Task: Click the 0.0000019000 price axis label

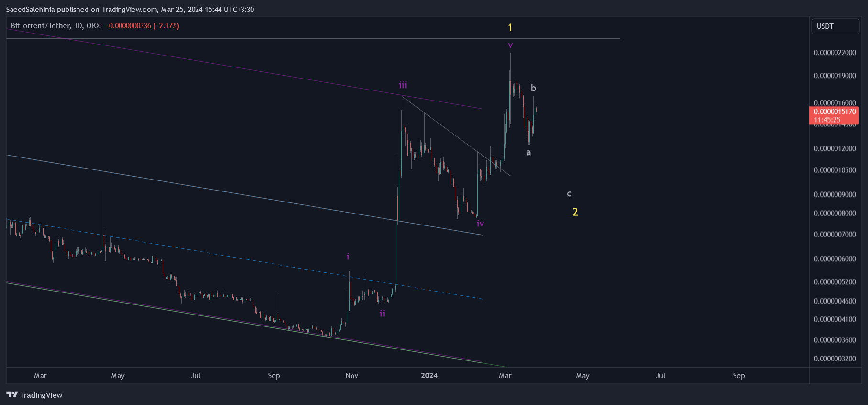Action: pyautogui.click(x=835, y=76)
